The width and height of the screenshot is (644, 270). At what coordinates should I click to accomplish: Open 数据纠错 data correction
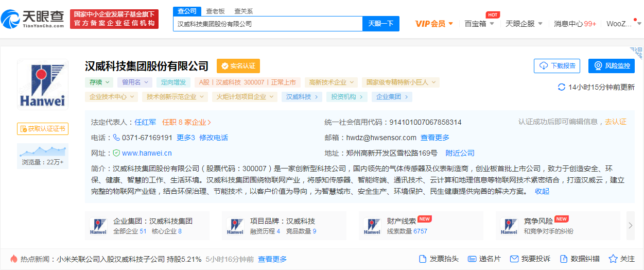coord(580,259)
